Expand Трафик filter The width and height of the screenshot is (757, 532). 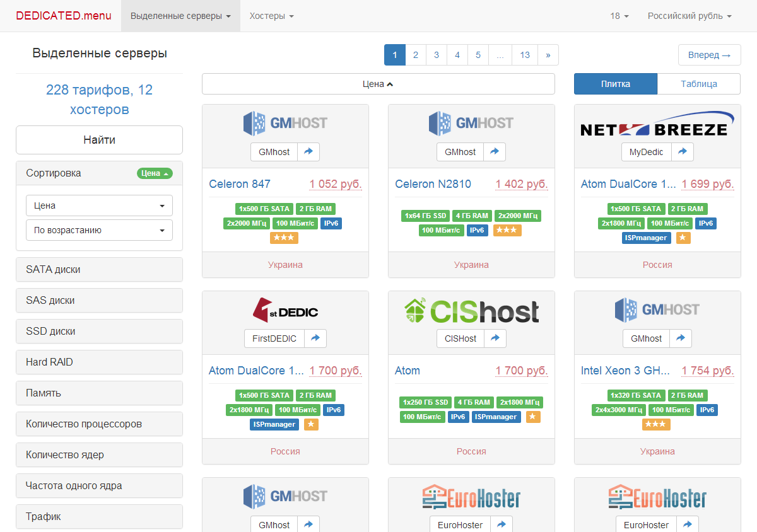tap(99, 516)
